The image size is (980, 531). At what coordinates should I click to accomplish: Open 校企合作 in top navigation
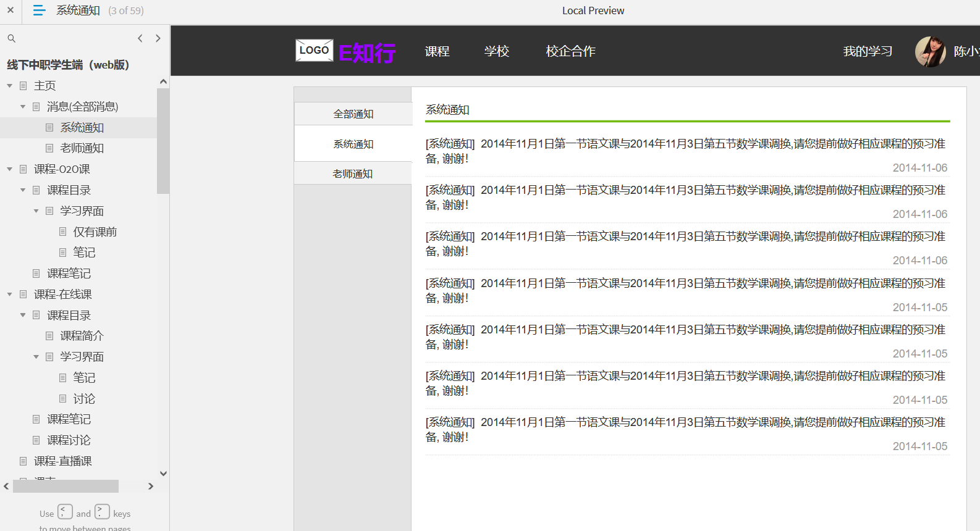pos(571,51)
